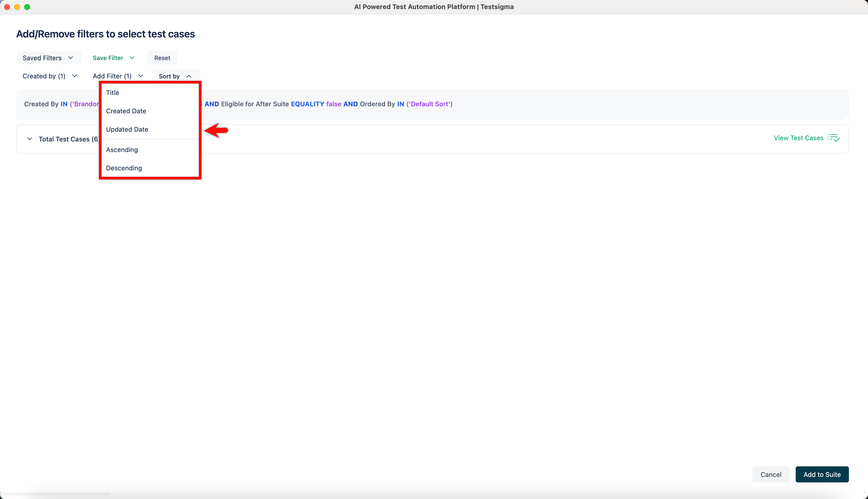
Task: Select Created Date as sort field
Action: (x=126, y=111)
